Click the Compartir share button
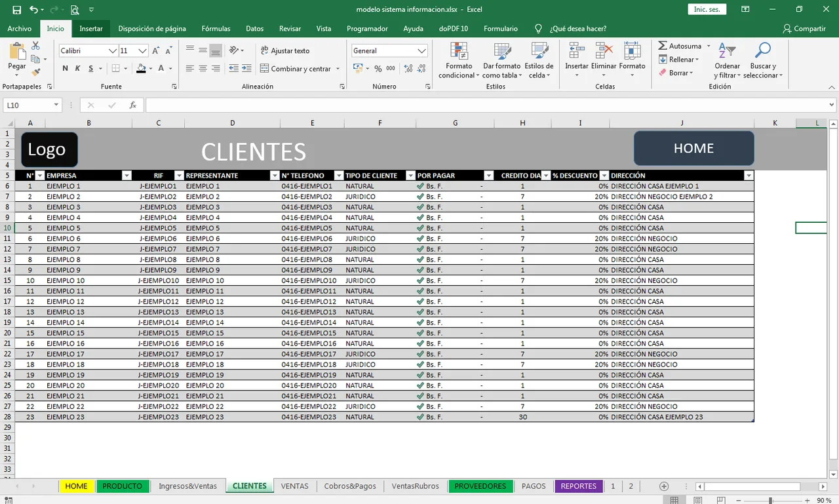Screen dimensions: 839x504 point(804,29)
